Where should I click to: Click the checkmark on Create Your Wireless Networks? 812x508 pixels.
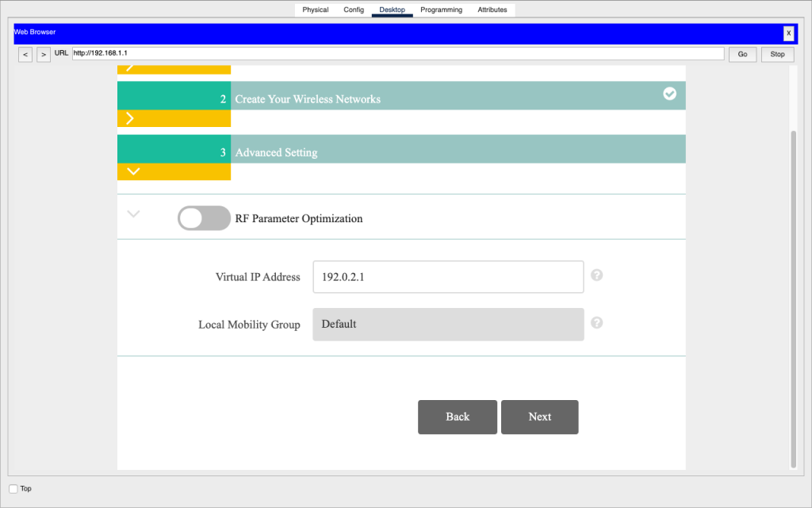point(669,94)
